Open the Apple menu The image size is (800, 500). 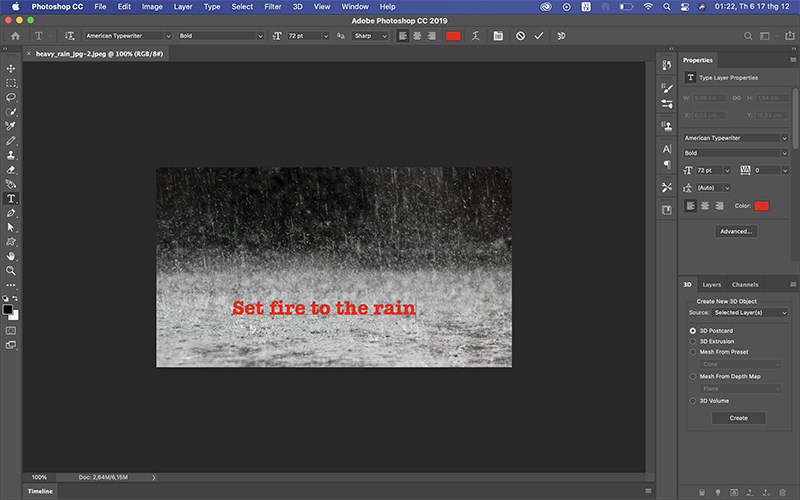pos(15,7)
